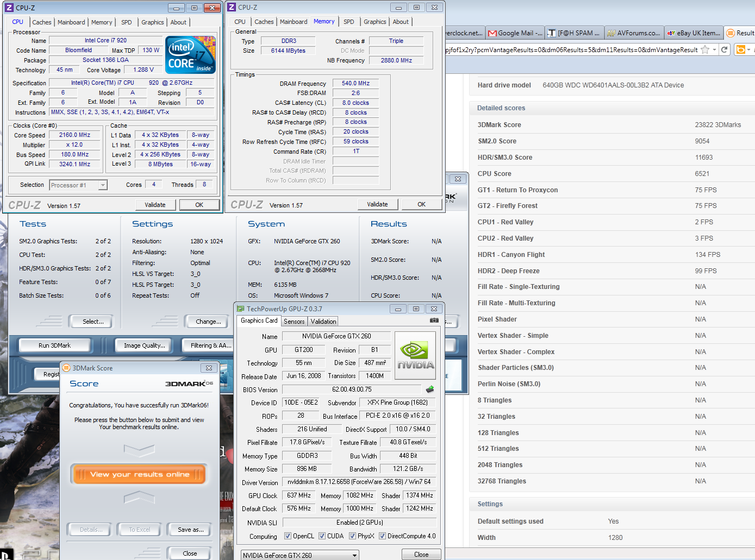Screen dimensions: 755x560
Task: Click the HDR1 - Canyon Flight row label
Action: 511,255
